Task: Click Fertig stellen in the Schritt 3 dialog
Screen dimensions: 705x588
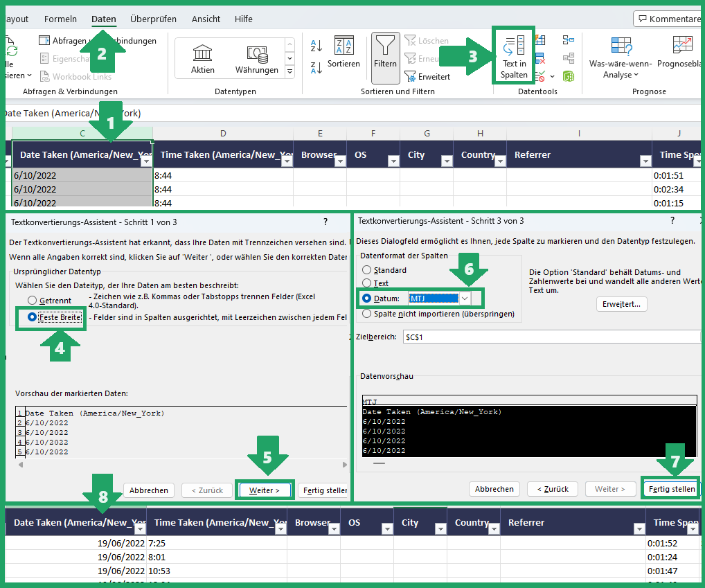Action: click(672, 489)
